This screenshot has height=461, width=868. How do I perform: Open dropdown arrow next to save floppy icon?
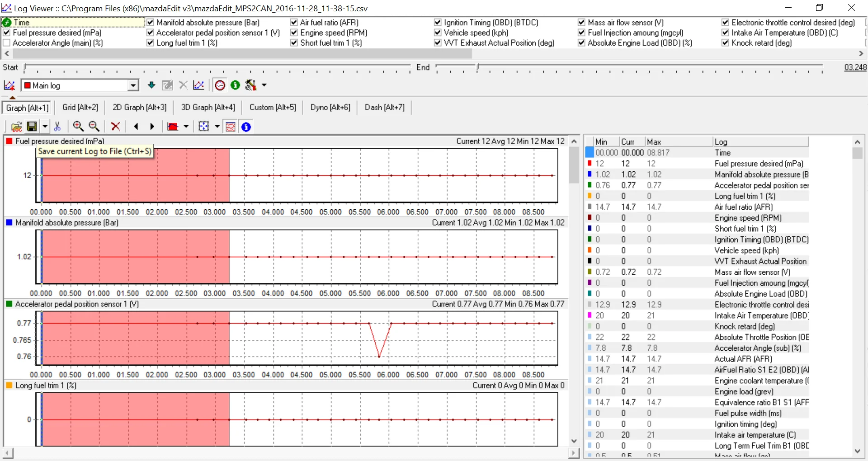coord(45,127)
